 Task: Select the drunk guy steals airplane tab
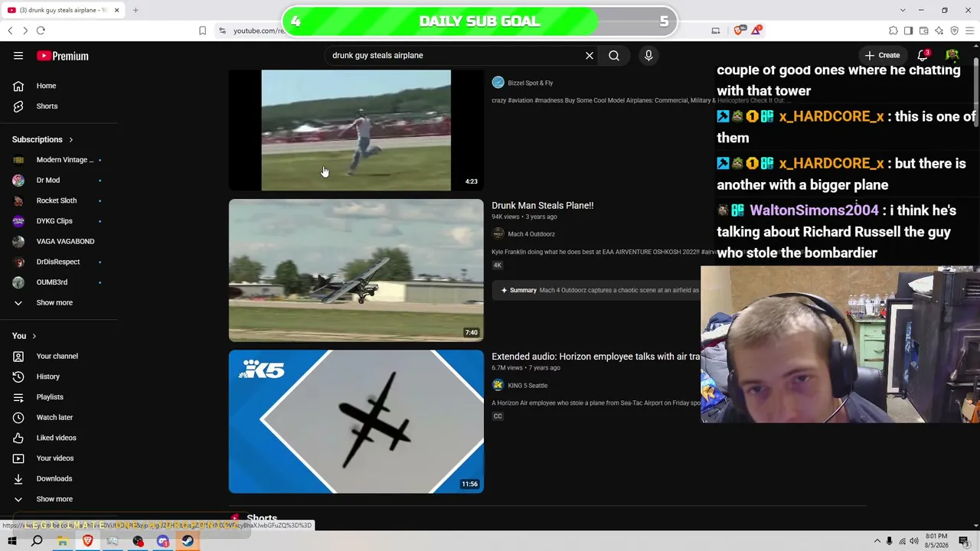[x=61, y=10]
